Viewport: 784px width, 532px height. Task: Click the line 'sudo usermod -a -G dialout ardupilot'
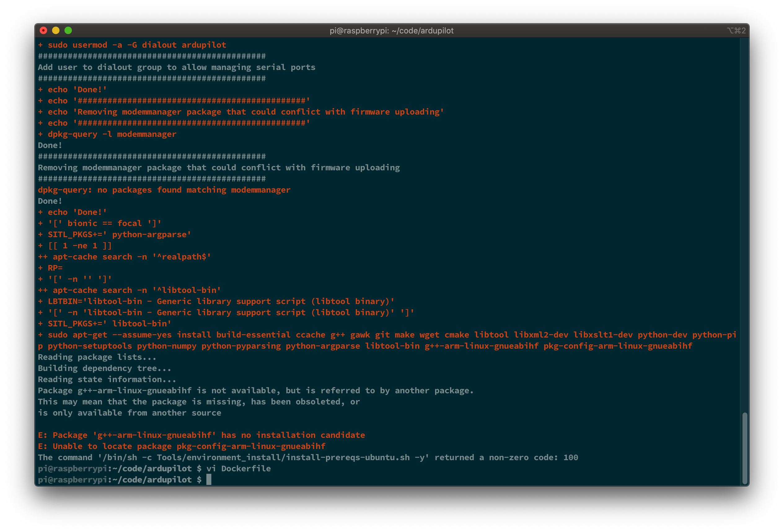(x=132, y=45)
